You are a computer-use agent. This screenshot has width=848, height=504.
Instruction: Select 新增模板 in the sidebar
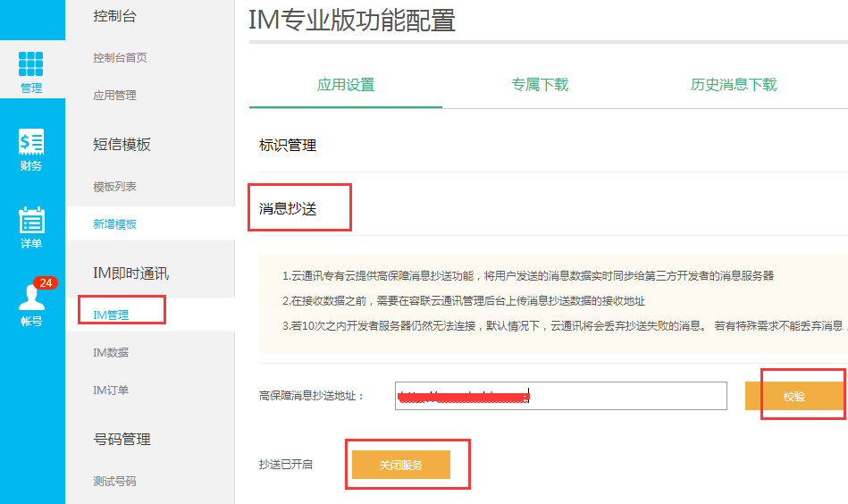point(114,224)
